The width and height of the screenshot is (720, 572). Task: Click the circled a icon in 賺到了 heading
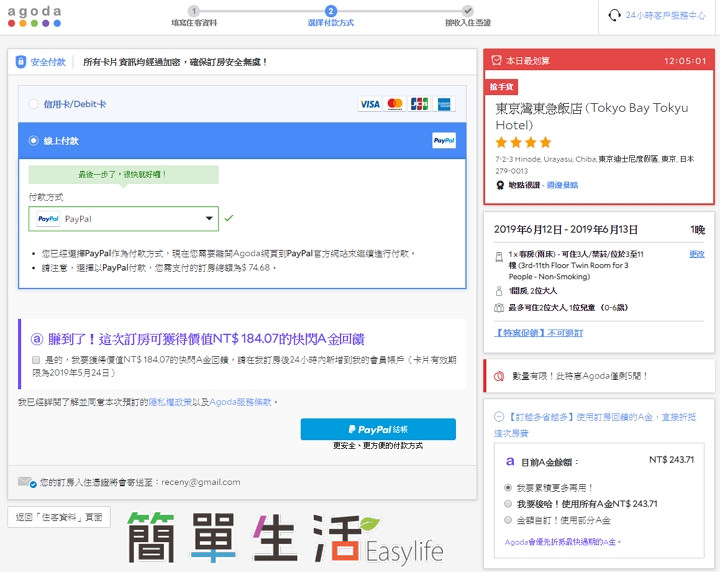click(37, 339)
